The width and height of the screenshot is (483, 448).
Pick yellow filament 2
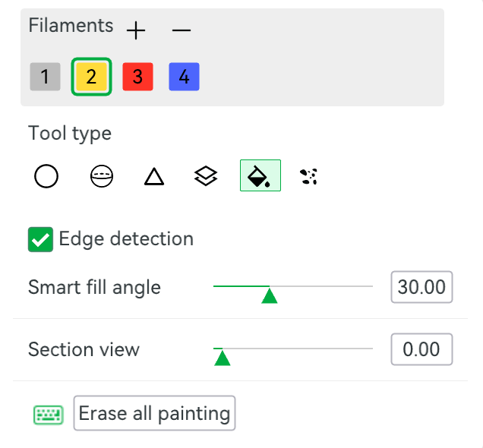(91, 77)
